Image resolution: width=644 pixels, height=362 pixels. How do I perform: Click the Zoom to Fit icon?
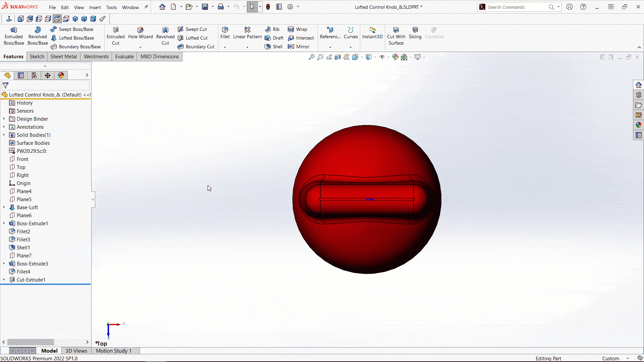click(x=312, y=57)
